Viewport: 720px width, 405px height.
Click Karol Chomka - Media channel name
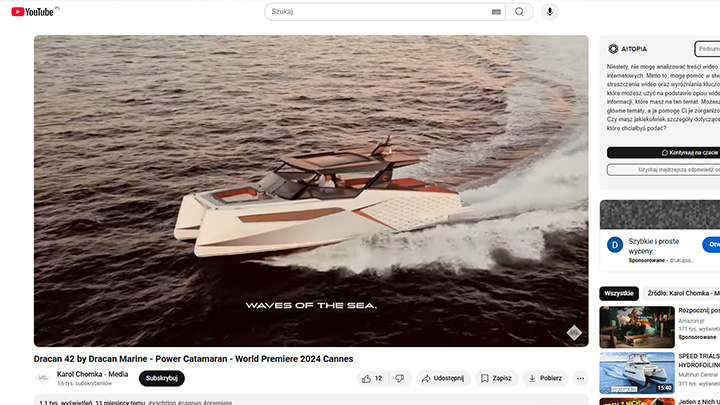coord(92,374)
